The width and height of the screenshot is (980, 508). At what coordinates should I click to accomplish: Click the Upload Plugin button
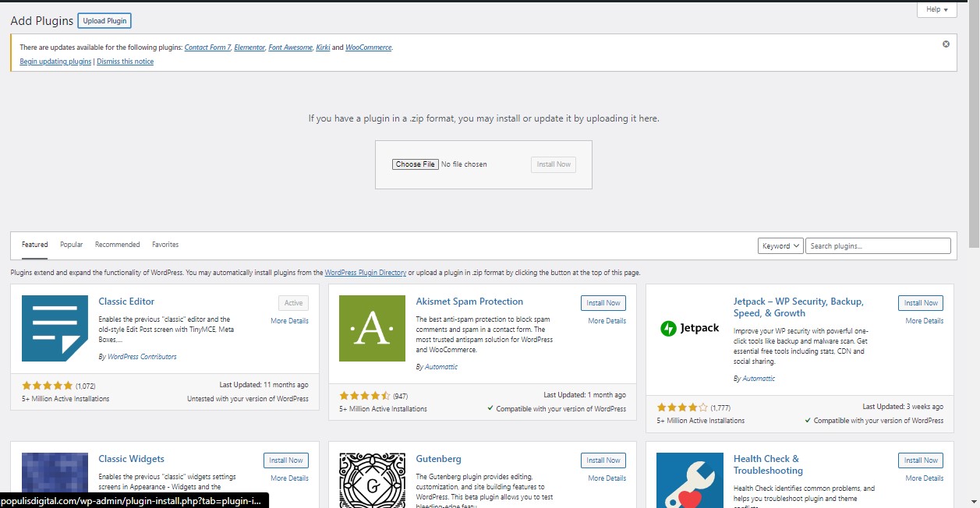point(104,21)
